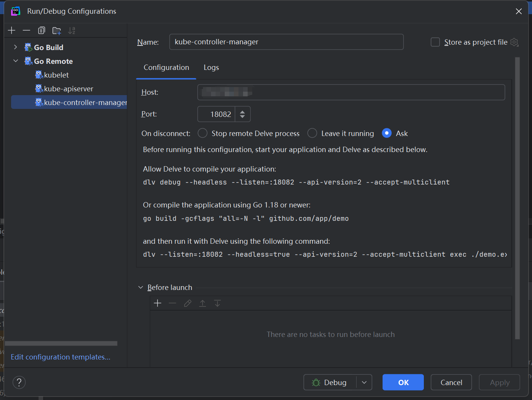Viewport: 532px width, 400px height.
Task: Add a new run configuration
Action: click(x=11, y=31)
